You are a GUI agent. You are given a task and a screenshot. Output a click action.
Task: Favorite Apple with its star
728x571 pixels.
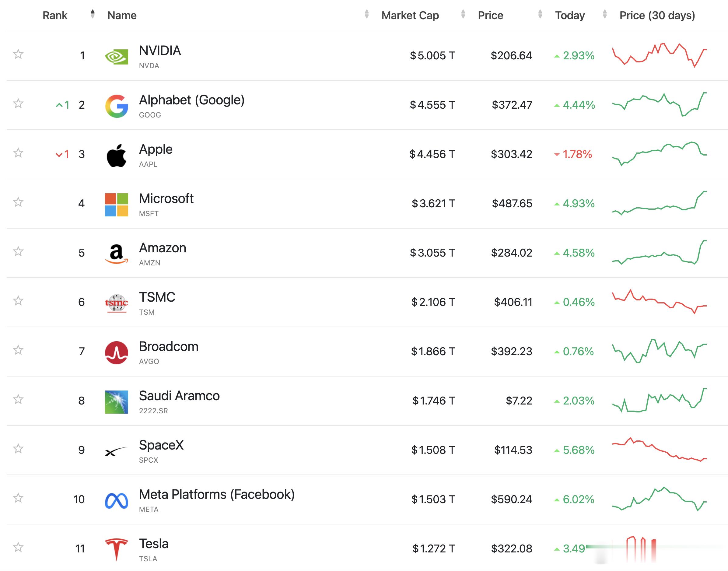[x=18, y=153]
